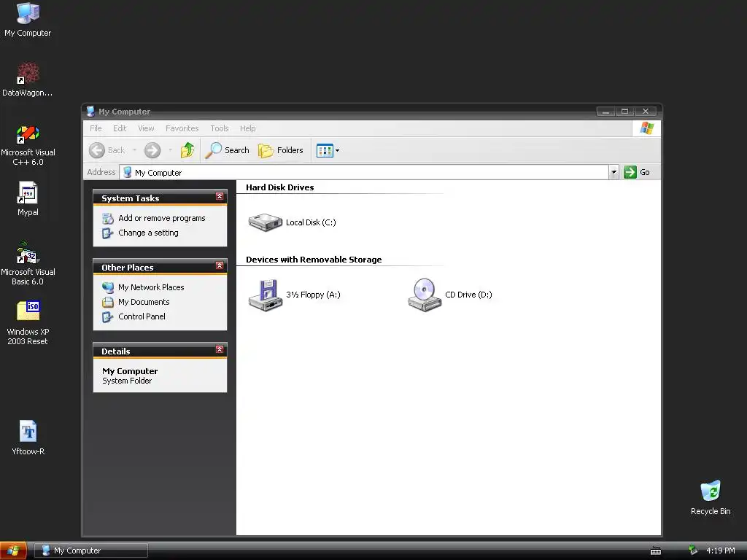Expand the Address bar dropdown list
The width and height of the screenshot is (747, 560).
pyautogui.click(x=614, y=172)
